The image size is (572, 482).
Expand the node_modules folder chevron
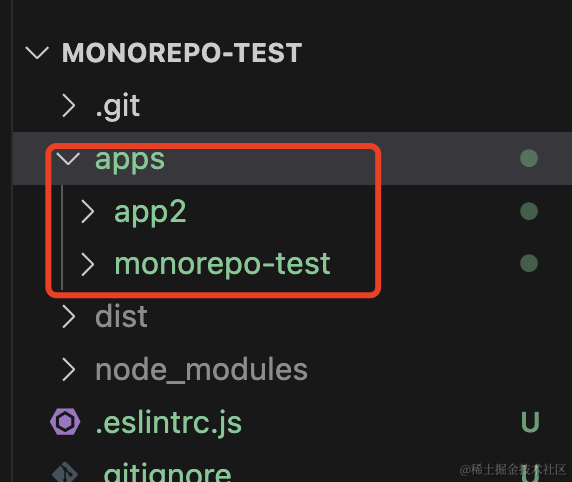click(69, 369)
